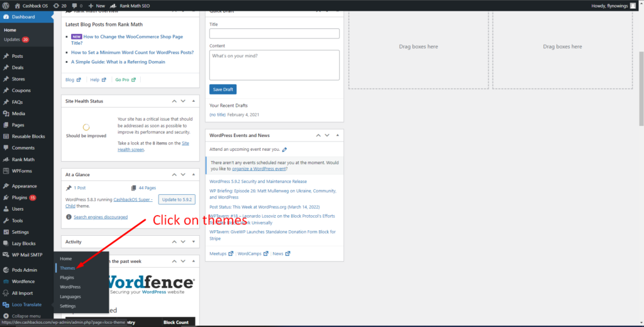Collapse WordPress Events and News widget
Image resolution: width=644 pixels, height=327 pixels.
pos(338,135)
